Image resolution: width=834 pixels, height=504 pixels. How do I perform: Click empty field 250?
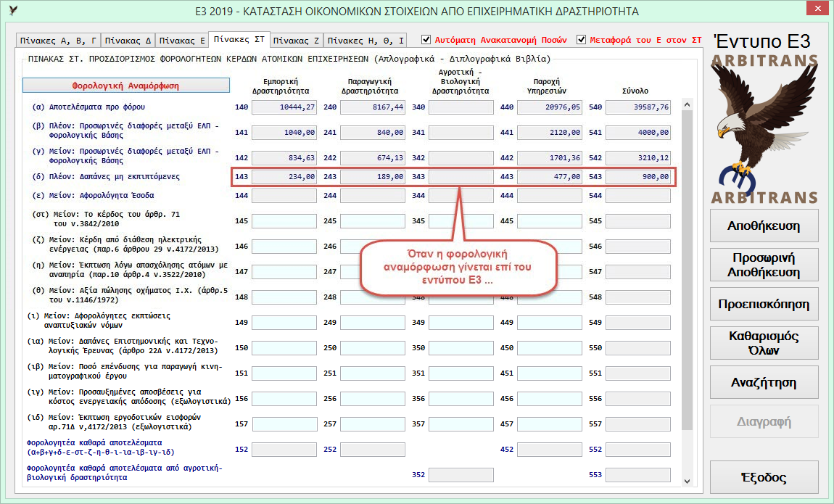(x=373, y=348)
